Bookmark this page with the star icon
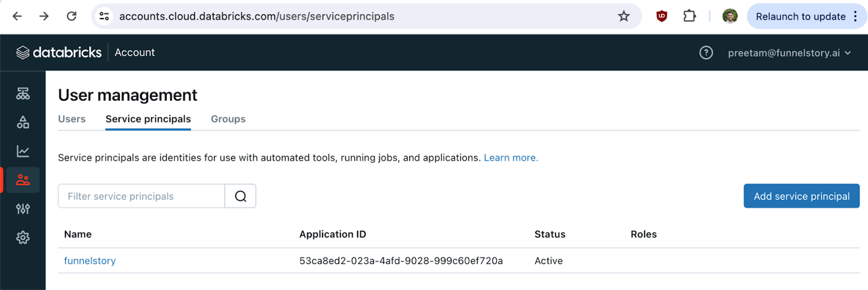Viewport: 868px width, 290px height. point(624,16)
